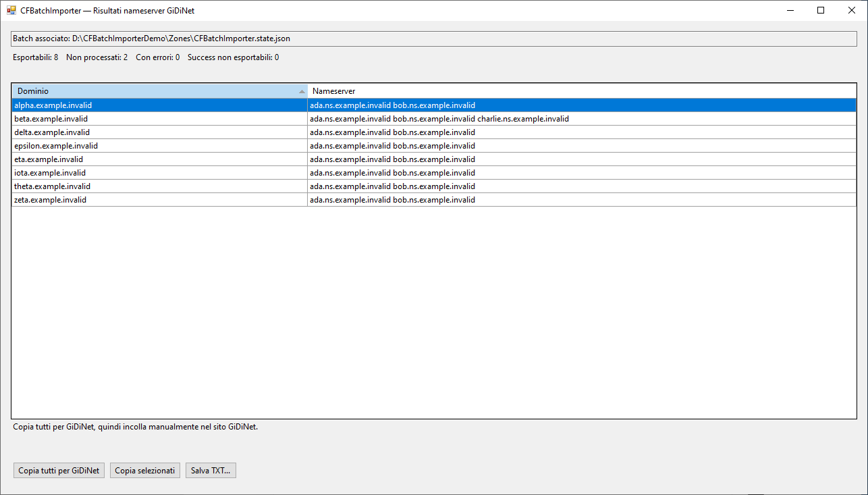Click the Non processati: 2 counter label
Image resolution: width=868 pixels, height=495 pixels.
pyautogui.click(x=97, y=57)
